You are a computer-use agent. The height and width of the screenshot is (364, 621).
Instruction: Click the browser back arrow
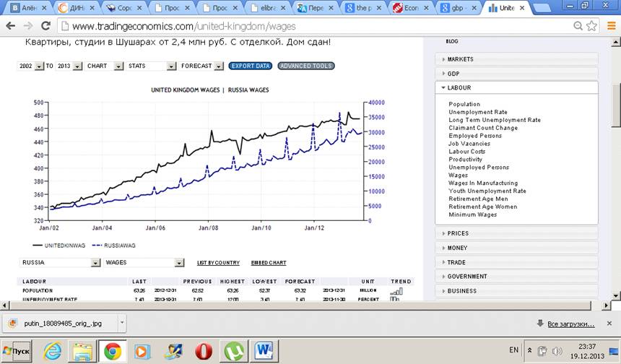[x=11, y=26]
